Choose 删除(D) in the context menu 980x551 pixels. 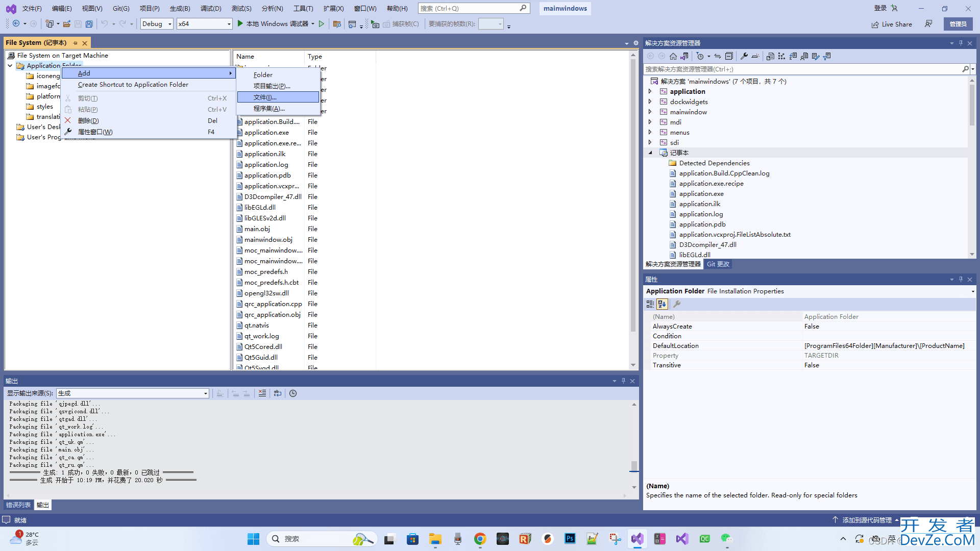pos(149,121)
